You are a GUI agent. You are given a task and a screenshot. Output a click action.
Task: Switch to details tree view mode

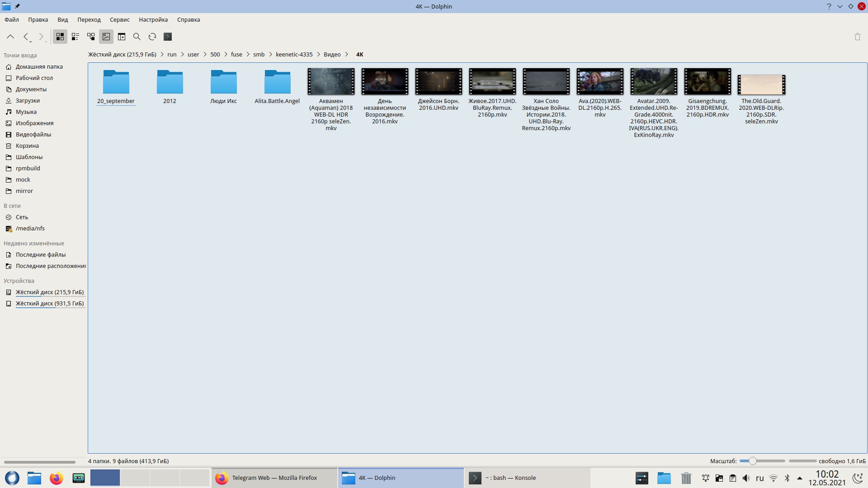point(91,37)
